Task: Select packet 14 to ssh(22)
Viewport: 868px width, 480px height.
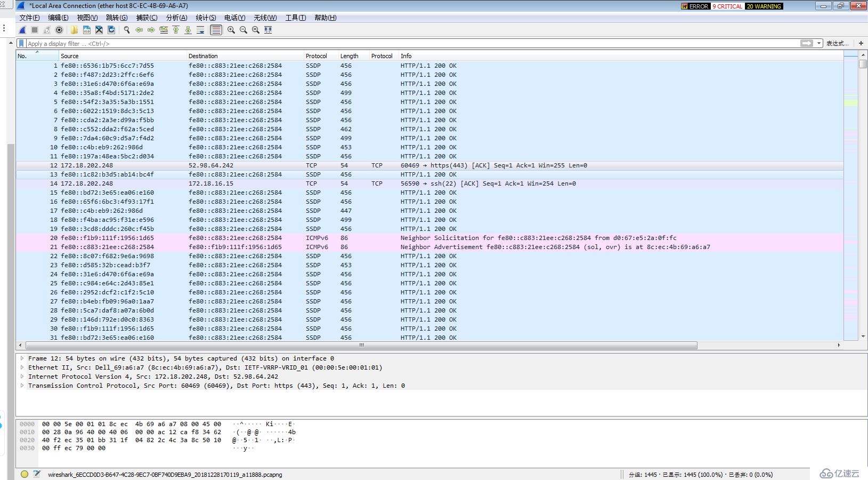Action: 429,183
